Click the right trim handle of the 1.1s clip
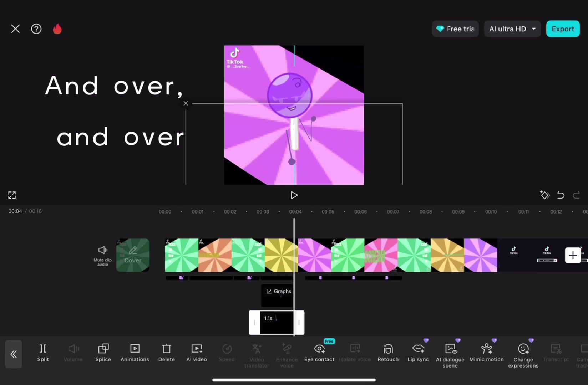588x385 pixels. click(299, 323)
